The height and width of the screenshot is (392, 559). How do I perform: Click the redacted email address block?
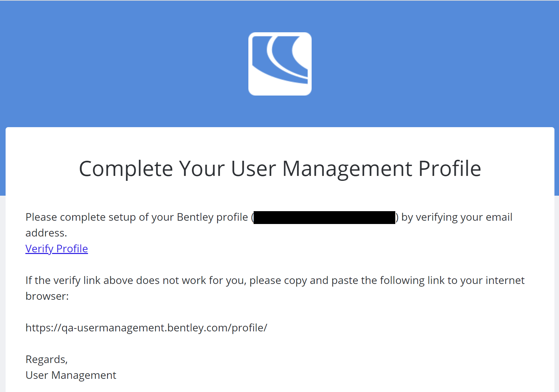pos(324,217)
